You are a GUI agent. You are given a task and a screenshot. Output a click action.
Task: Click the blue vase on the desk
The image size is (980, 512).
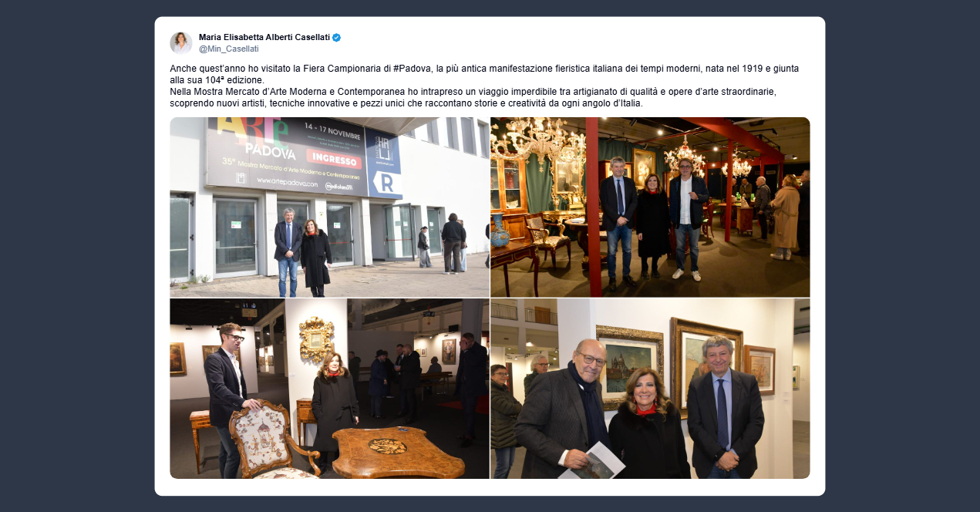coord(500,231)
